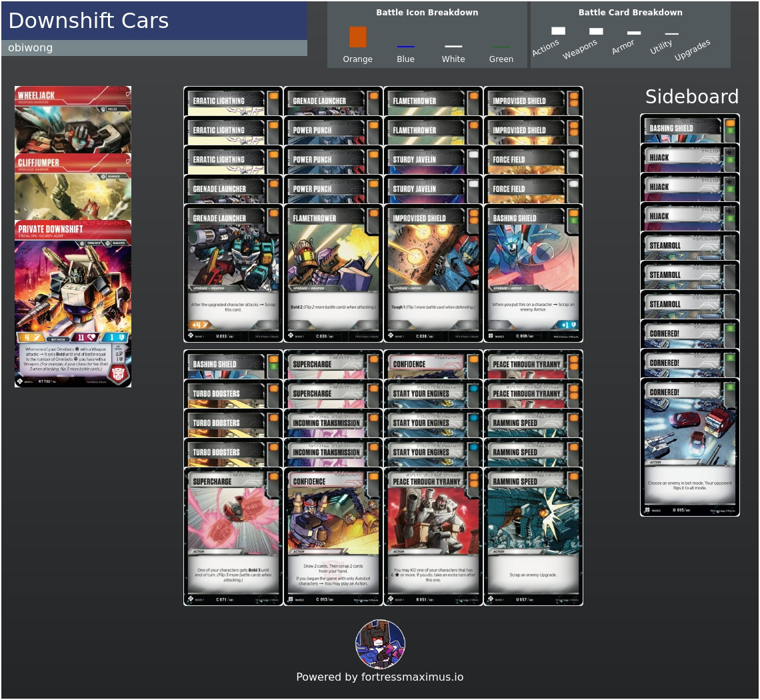Click the attack stat 4 badge on Private Downshift
Screen dimensions: 760x700
pyautogui.click(x=31, y=337)
